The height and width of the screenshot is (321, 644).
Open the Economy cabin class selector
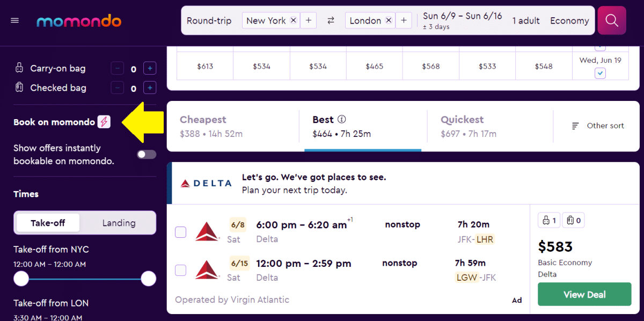pos(569,20)
